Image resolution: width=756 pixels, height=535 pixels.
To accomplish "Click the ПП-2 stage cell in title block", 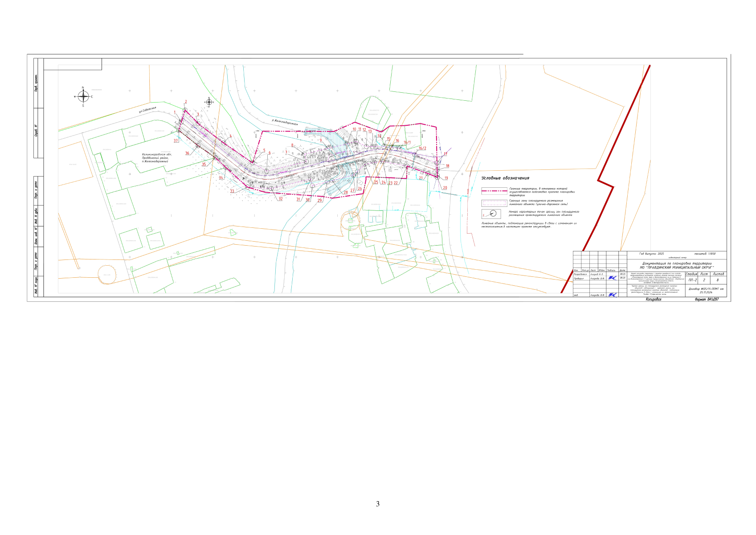I will coord(692,280).
